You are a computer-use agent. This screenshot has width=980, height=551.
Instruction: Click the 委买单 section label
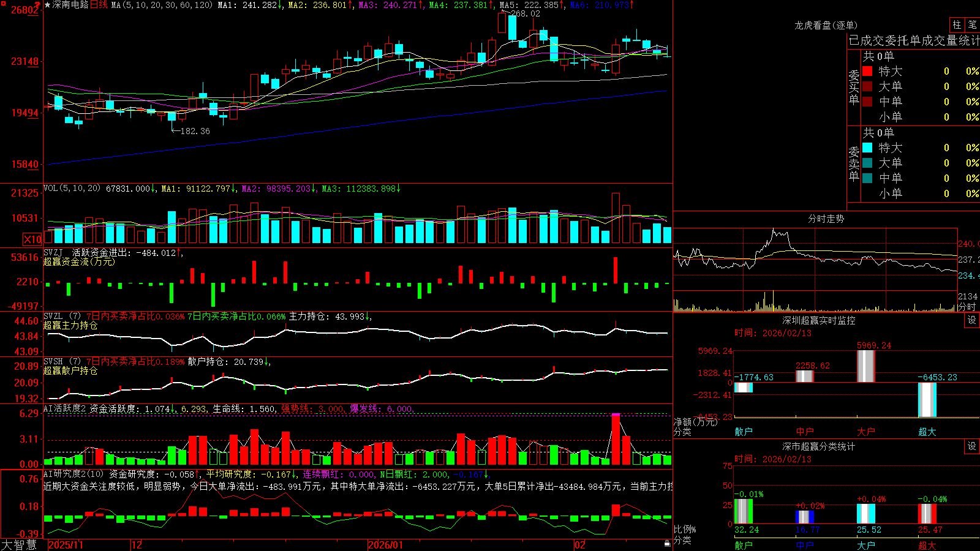pos(854,87)
